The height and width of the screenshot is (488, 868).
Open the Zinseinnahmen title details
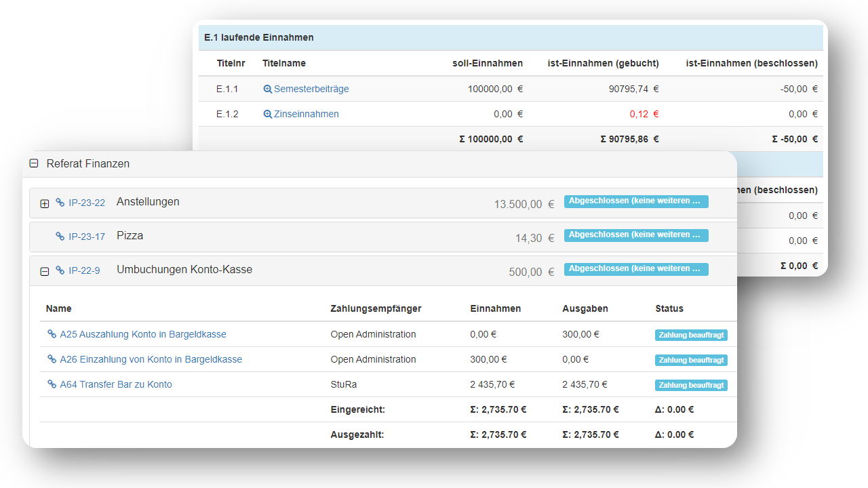[x=307, y=114]
